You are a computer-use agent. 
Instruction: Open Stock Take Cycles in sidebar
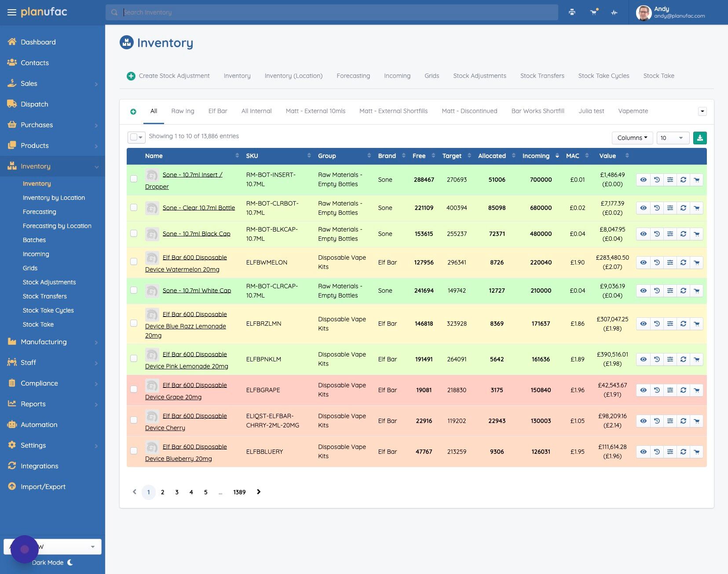tap(48, 310)
